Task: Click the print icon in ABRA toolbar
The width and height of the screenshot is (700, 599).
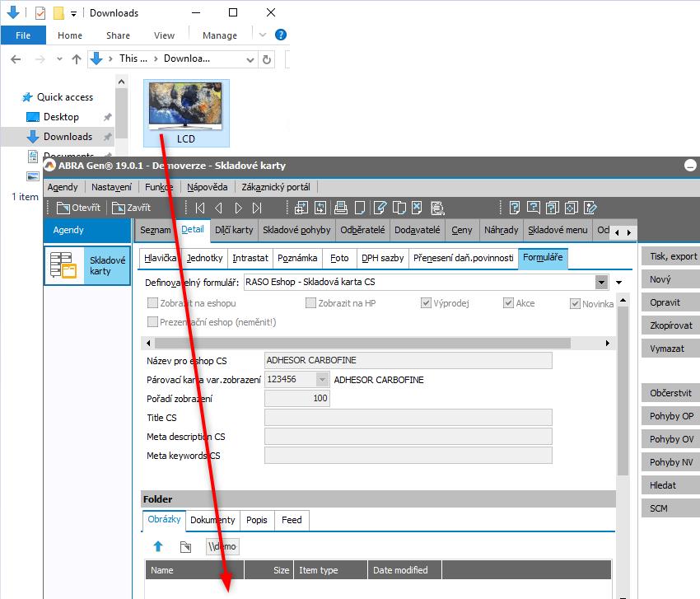Action: coord(341,208)
